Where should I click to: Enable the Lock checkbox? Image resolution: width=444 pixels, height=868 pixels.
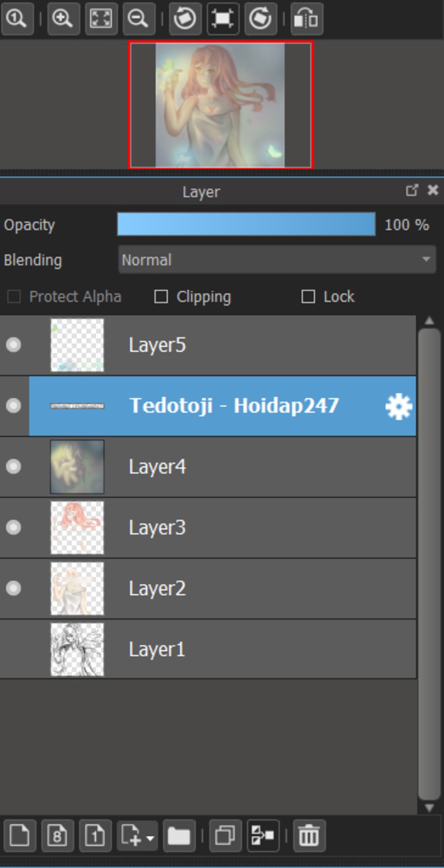(308, 297)
